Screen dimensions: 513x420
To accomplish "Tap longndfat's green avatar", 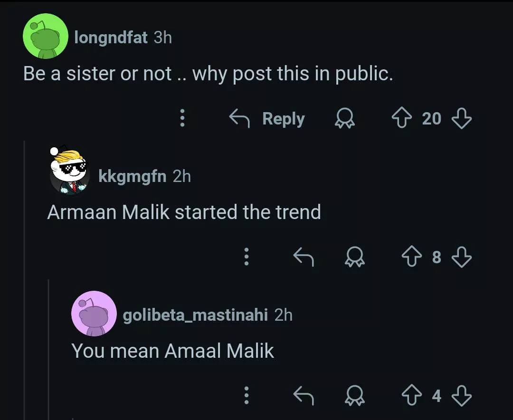I will [x=46, y=37].
